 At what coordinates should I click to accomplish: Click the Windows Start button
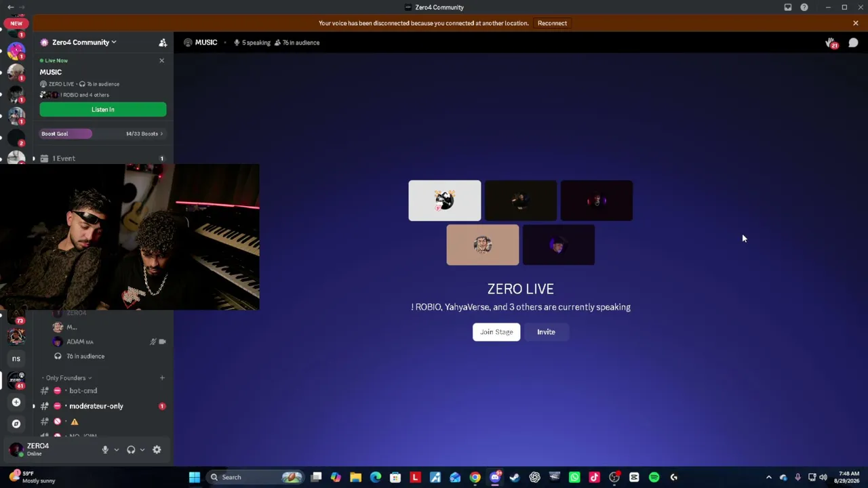195,477
